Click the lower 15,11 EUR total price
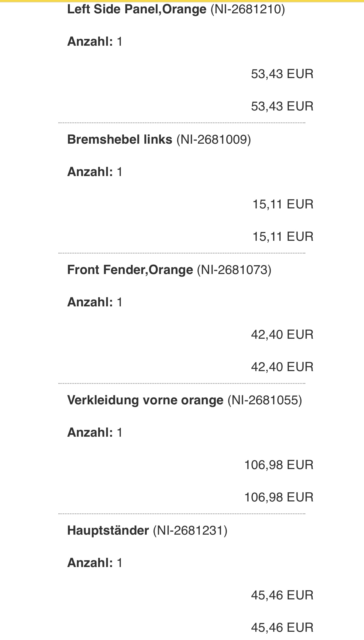This screenshot has width=364, height=640. coord(283,237)
